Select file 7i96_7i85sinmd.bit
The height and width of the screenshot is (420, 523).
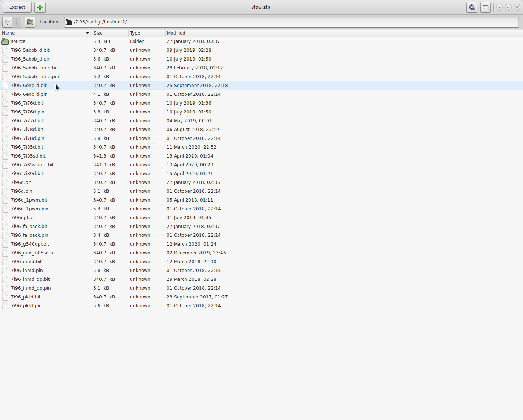click(x=32, y=165)
